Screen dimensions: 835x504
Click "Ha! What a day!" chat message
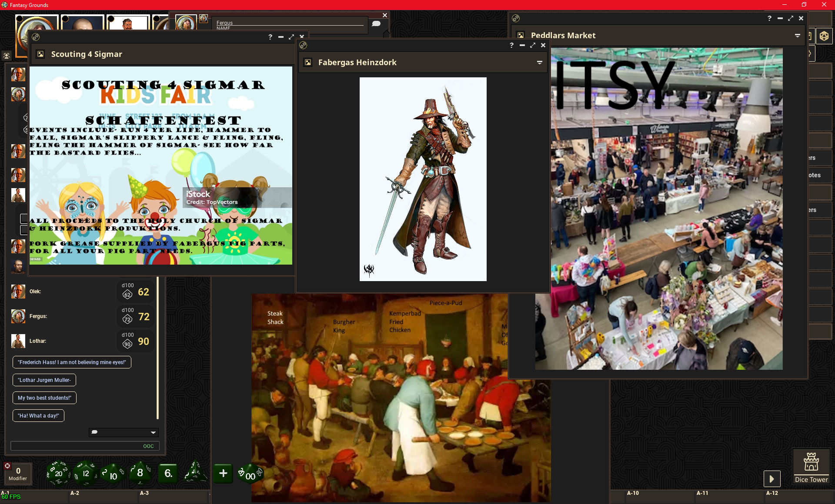click(38, 416)
